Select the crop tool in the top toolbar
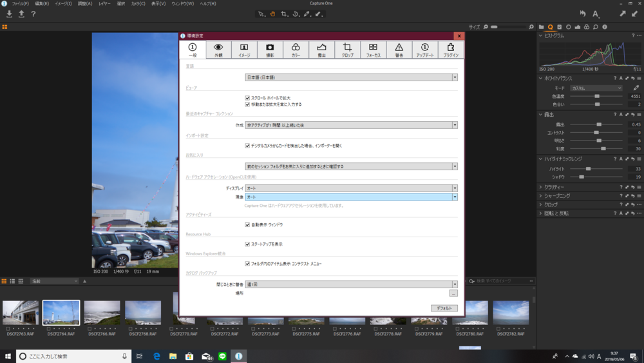The height and width of the screenshot is (363, 644). [284, 14]
